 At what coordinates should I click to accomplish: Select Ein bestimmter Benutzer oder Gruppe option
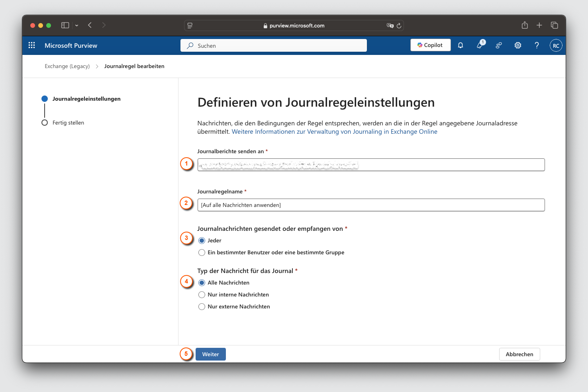click(x=202, y=252)
